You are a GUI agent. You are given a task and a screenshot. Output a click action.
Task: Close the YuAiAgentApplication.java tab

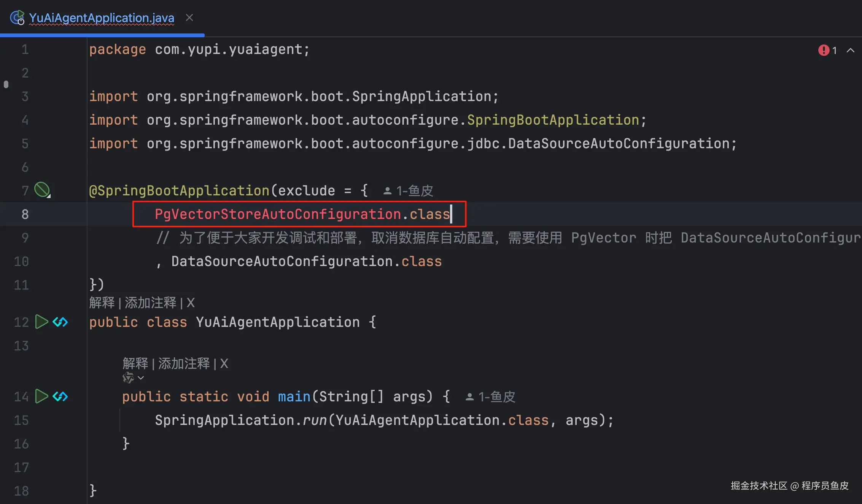pyautogui.click(x=189, y=18)
